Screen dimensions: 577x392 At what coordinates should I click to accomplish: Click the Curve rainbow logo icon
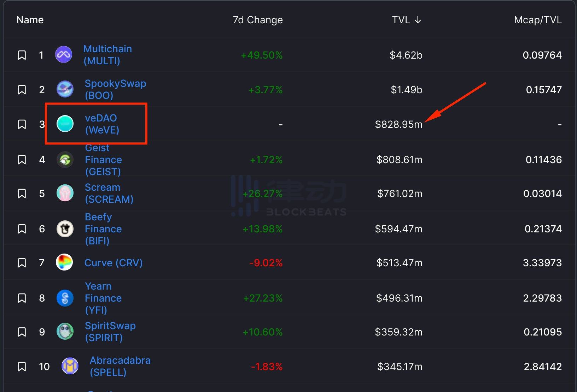coord(64,262)
